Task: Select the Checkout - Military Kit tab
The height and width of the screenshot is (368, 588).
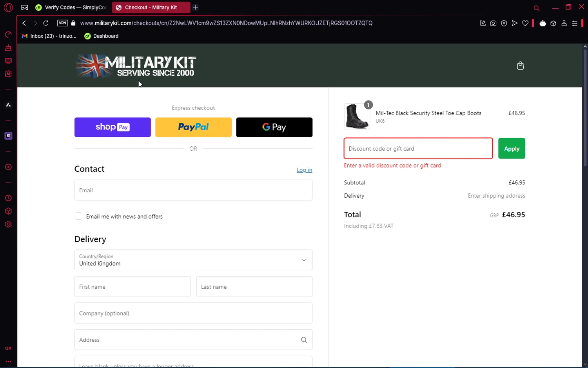Action: [151, 7]
